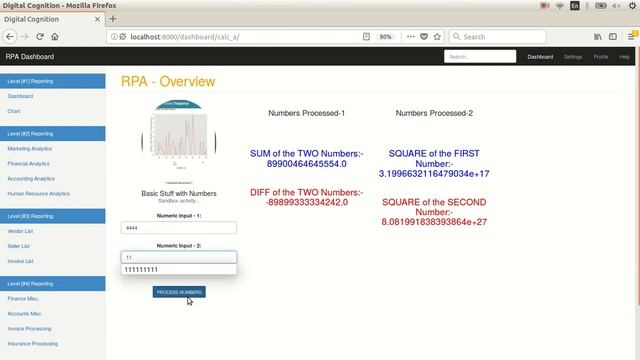Open the battery status indicator
This screenshot has width=640, height=360.
pyautogui.click(x=600, y=6)
